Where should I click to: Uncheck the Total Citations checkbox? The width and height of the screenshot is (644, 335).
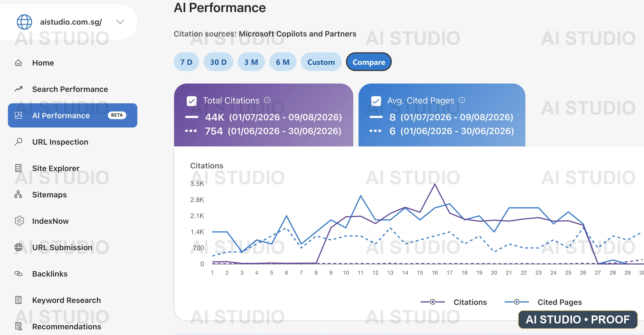click(192, 101)
